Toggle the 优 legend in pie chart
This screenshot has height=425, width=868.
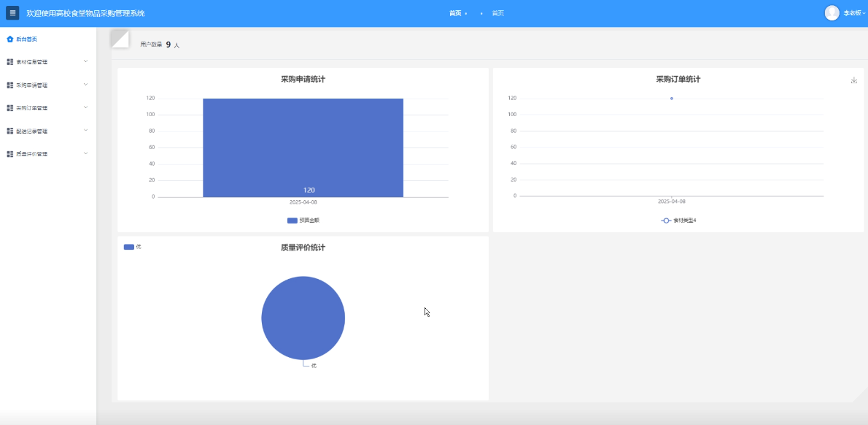[132, 247]
